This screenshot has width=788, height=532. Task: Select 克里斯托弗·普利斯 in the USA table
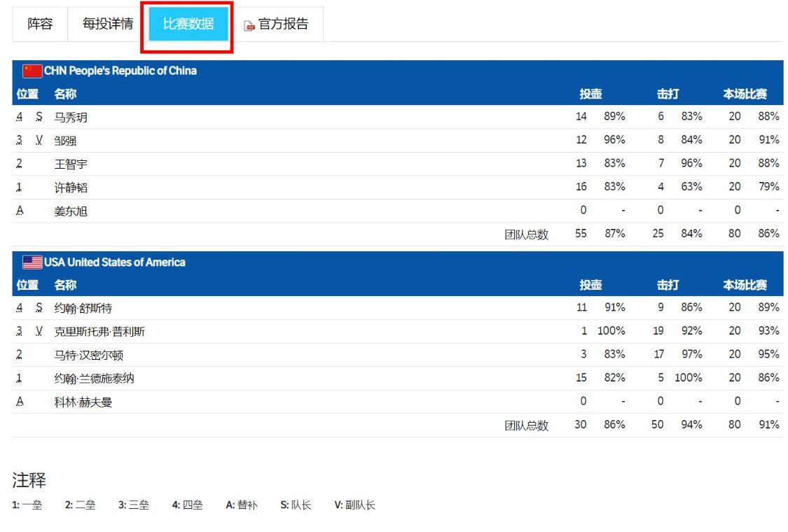point(99,330)
